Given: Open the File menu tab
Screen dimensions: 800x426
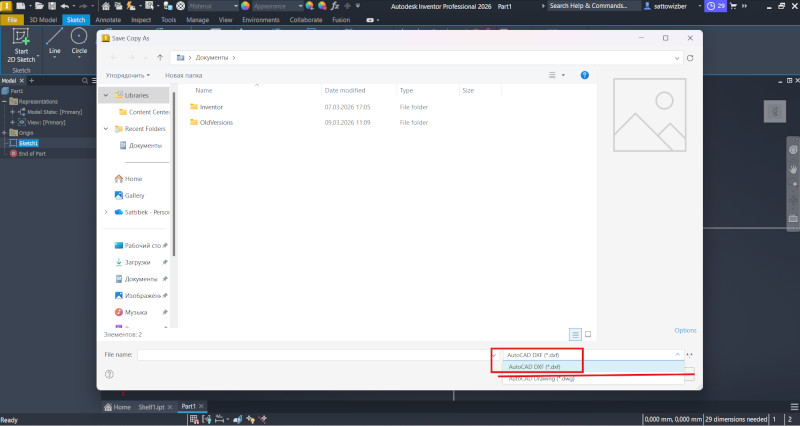Looking at the screenshot, I should click(12, 20).
